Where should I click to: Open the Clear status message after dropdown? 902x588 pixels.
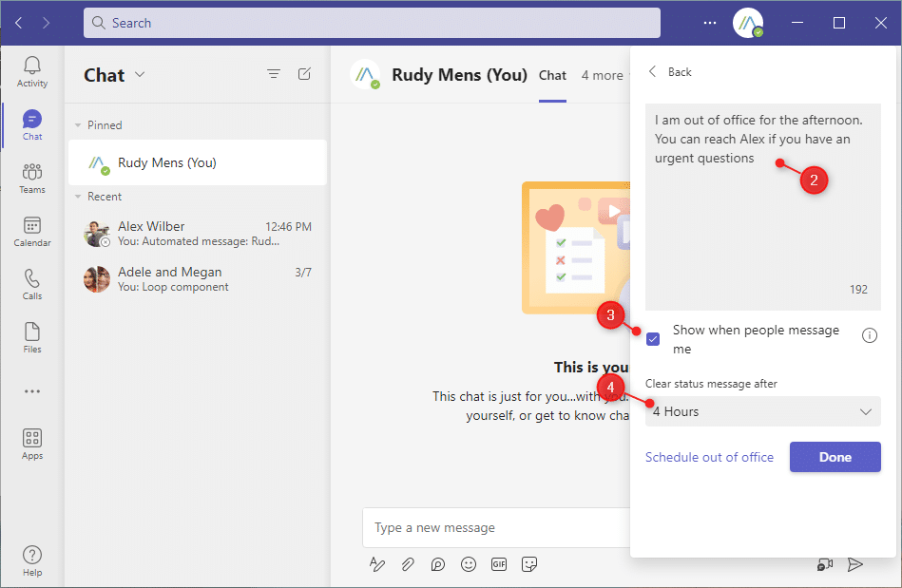(x=762, y=411)
